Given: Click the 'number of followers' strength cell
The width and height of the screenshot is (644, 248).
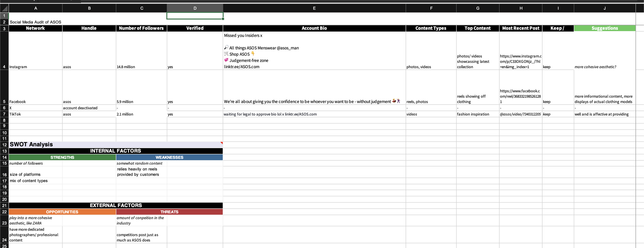Looking at the screenshot, I should coord(36,163).
